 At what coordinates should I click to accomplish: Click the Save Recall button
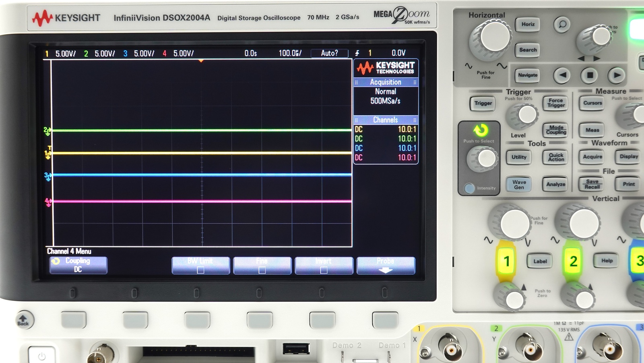[592, 184]
